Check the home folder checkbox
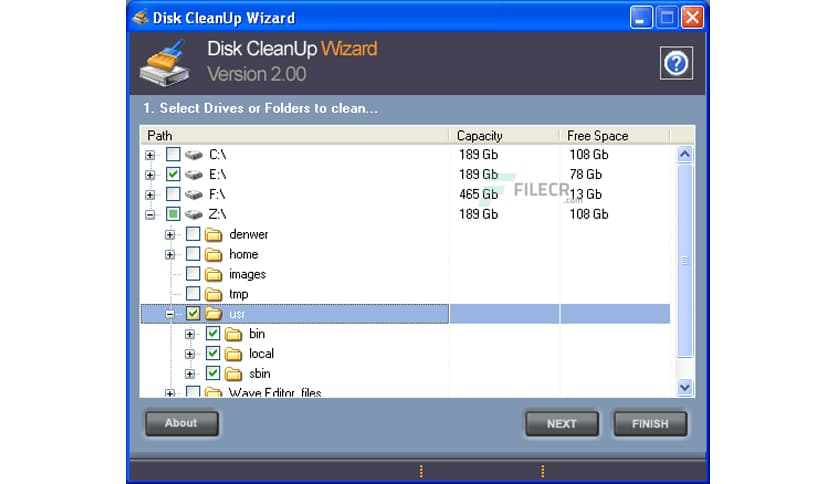 (193, 254)
